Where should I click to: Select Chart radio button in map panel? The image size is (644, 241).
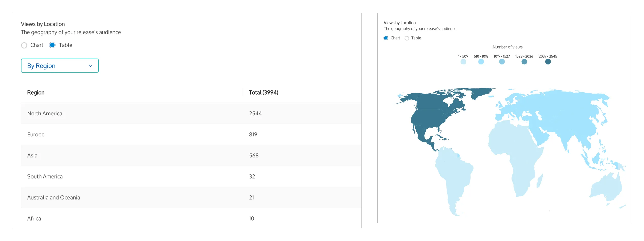tap(386, 38)
